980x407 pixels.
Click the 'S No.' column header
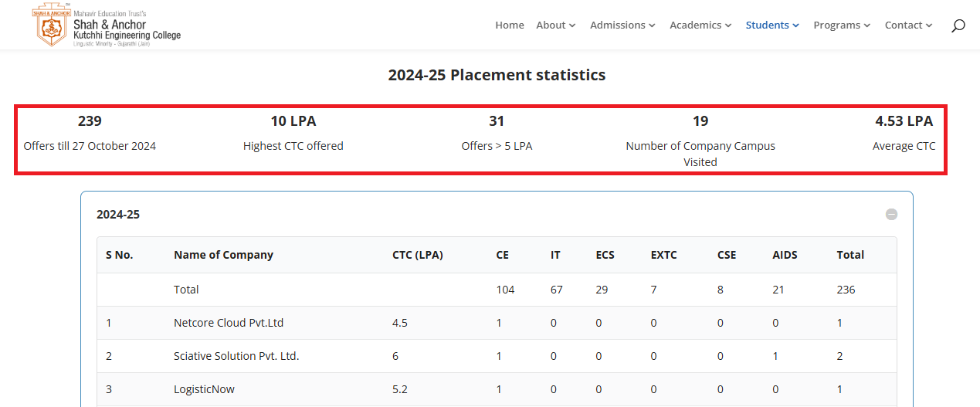pyautogui.click(x=120, y=255)
